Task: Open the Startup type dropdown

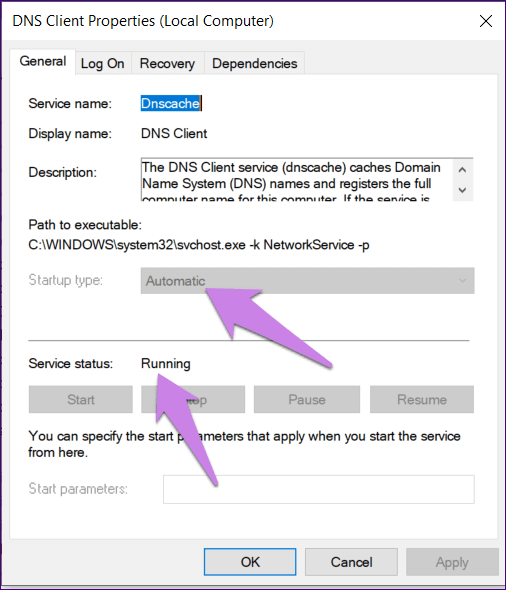Action: [x=307, y=281]
